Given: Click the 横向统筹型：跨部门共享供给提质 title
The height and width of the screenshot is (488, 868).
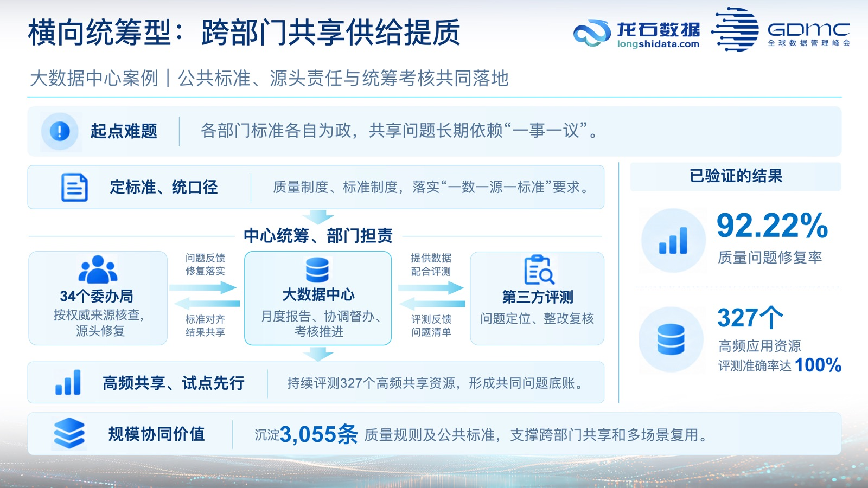Looking at the screenshot, I should (x=244, y=33).
